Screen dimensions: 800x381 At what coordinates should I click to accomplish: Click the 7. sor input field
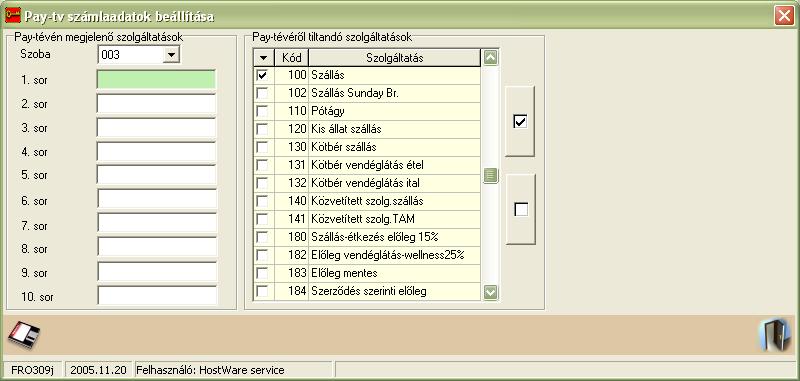point(157,223)
